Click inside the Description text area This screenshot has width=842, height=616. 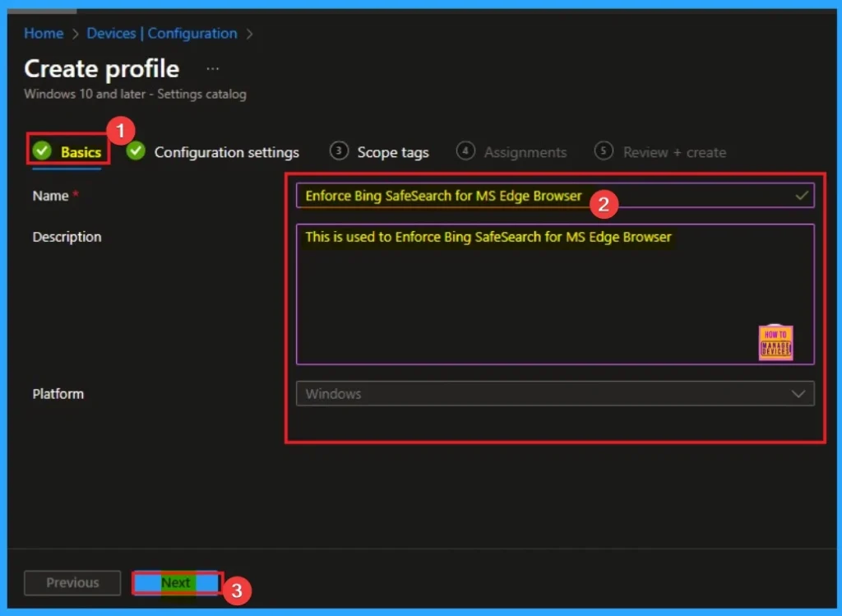pyautogui.click(x=555, y=294)
